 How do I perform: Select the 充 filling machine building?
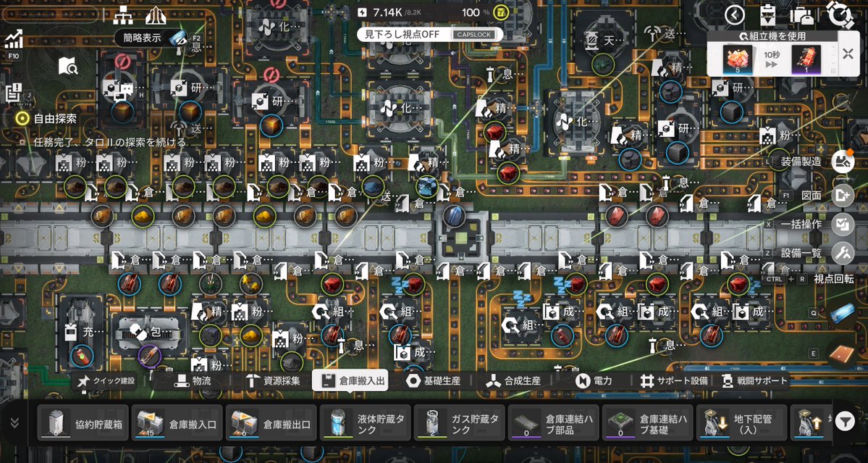click(81, 331)
